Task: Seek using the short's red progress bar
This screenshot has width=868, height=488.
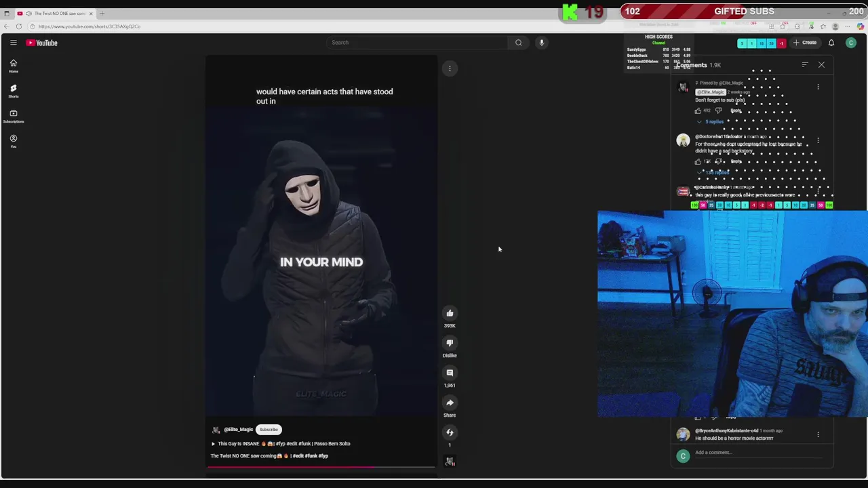Action: click(321, 467)
